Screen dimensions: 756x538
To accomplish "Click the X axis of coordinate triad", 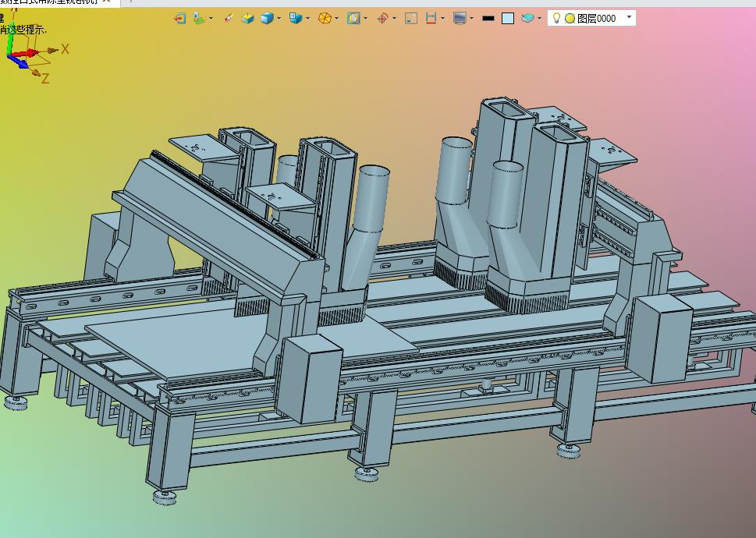I will [x=65, y=48].
